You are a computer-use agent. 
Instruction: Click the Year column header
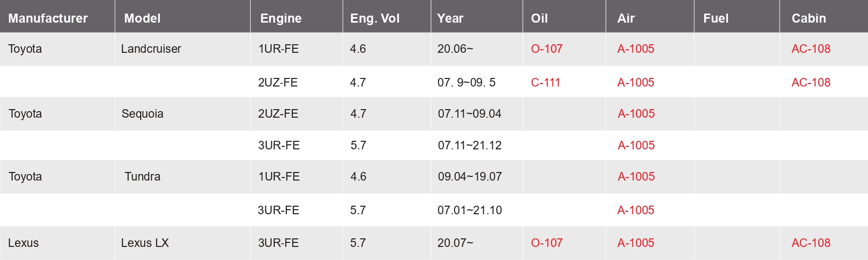(450, 19)
